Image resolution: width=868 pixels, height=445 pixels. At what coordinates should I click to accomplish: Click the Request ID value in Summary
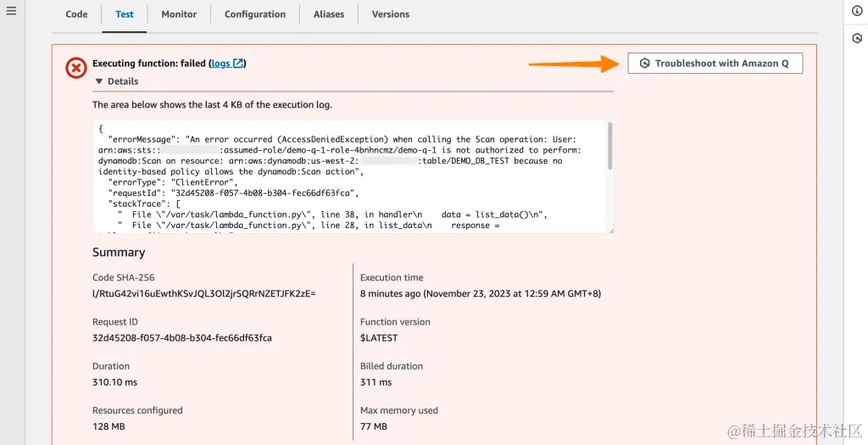pos(182,337)
